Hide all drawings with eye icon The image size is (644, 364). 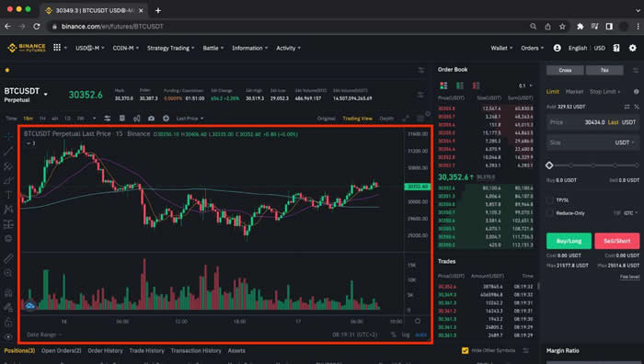[8, 336]
